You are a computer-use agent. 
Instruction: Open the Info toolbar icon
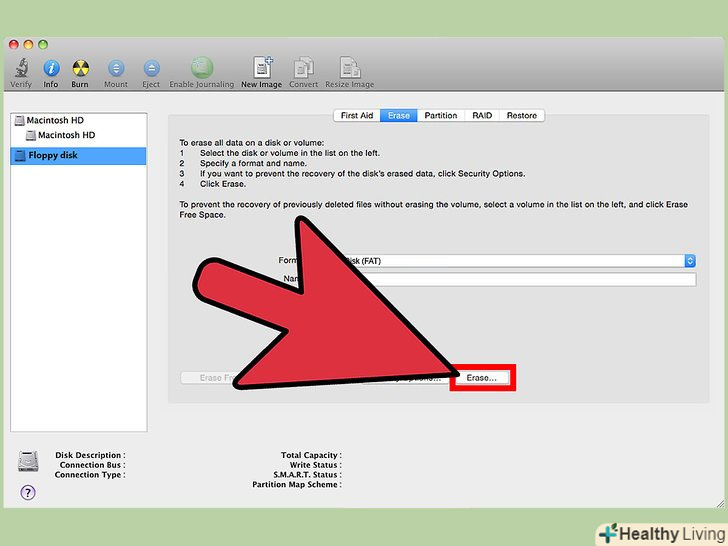click(x=51, y=68)
